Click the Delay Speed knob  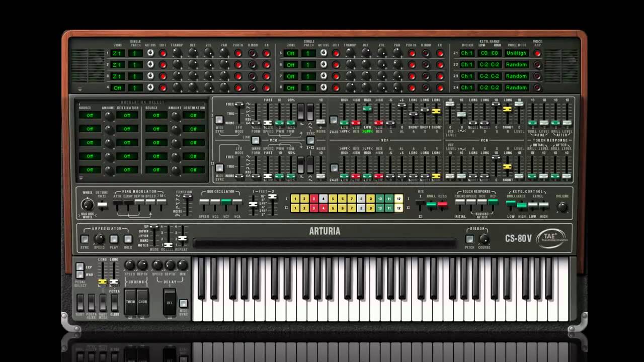[x=157, y=265]
